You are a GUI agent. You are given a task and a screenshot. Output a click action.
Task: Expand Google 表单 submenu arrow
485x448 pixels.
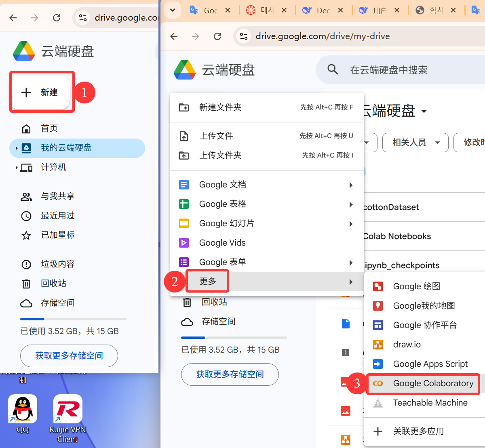click(x=351, y=263)
